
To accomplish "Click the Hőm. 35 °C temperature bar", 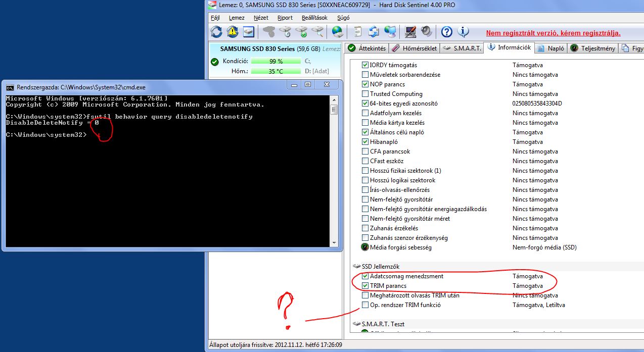I will pos(275,71).
